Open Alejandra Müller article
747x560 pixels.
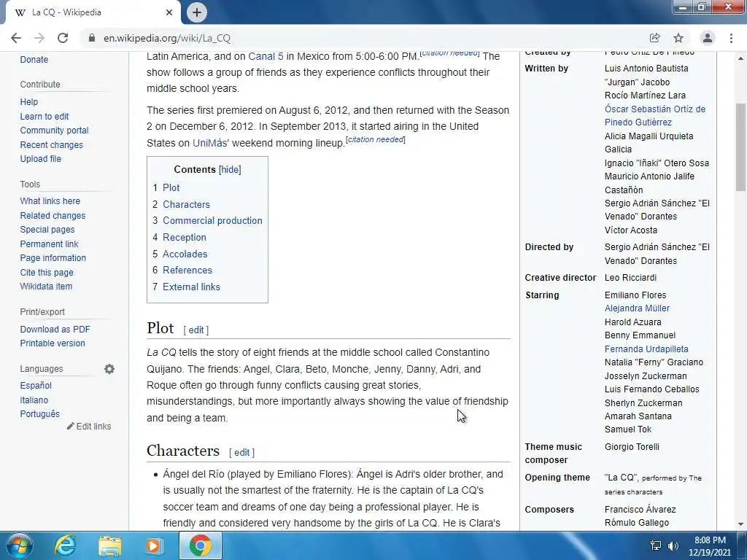coord(637,308)
